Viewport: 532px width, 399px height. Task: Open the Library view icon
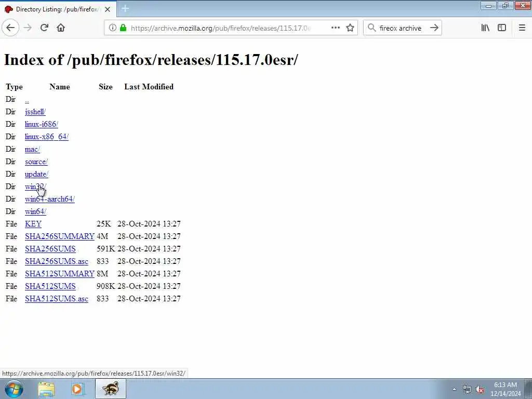pos(486,28)
